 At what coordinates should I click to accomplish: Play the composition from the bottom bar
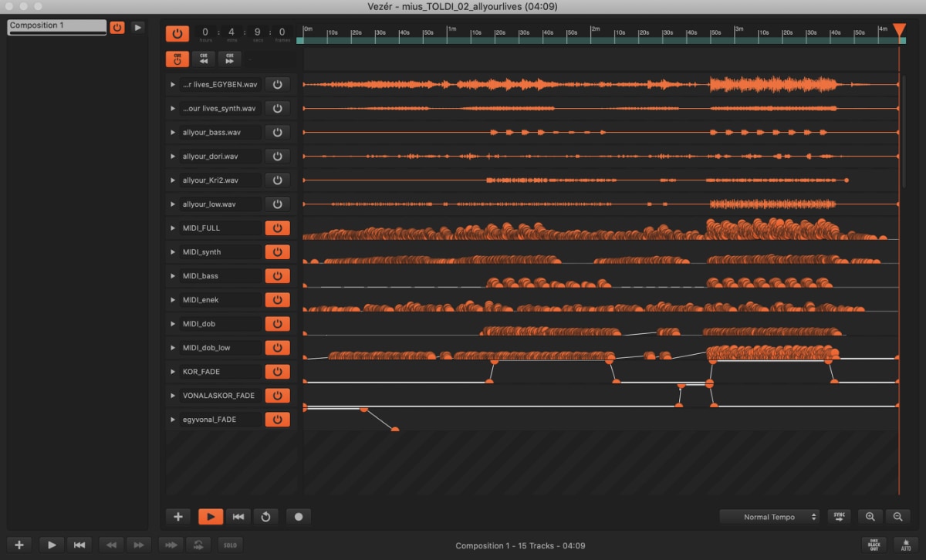(52, 545)
